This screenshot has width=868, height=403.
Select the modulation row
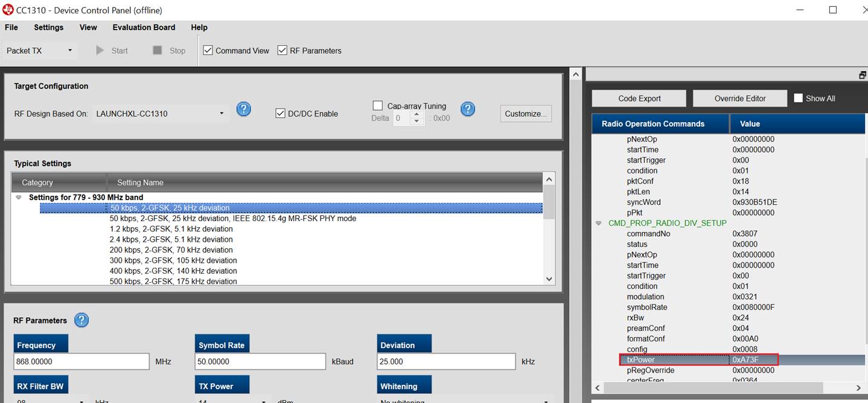click(x=729, y=297)
